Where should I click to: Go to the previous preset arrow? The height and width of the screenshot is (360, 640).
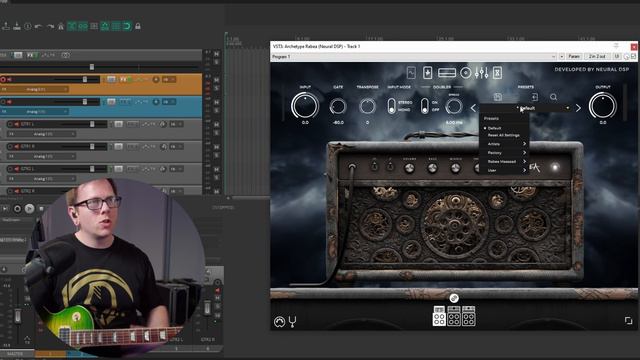pos(473,108)
